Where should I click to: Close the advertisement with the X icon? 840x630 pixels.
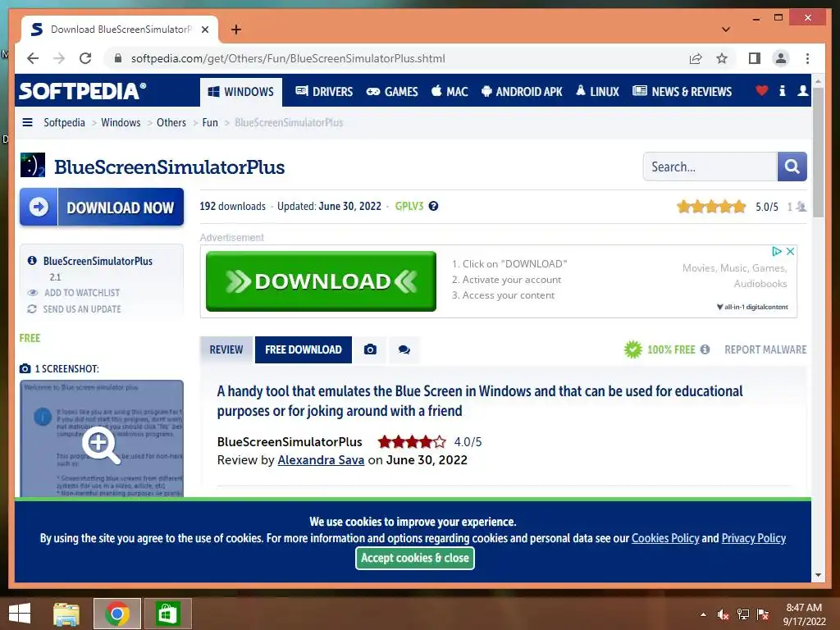coord(790,251)
